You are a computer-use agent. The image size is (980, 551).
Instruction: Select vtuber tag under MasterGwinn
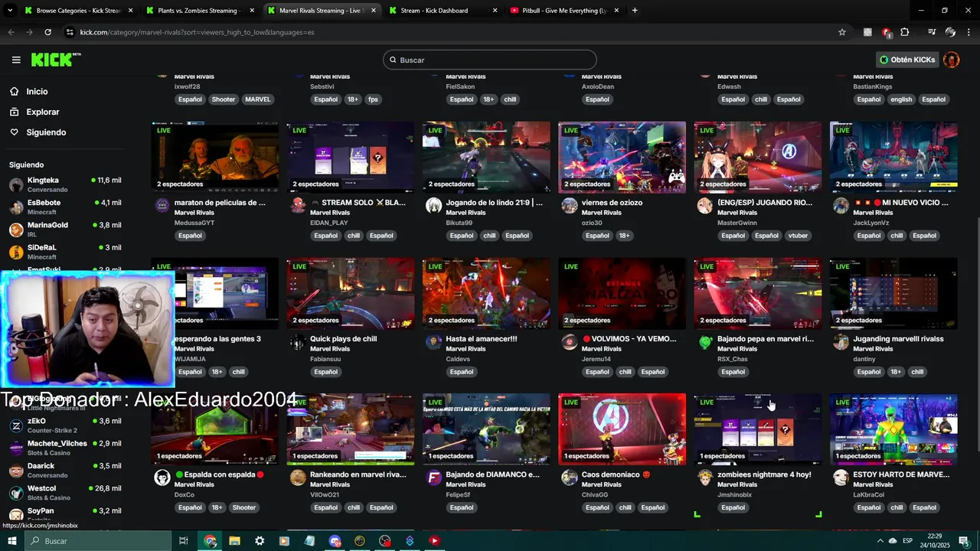pyautogui.click(x=798, y=236)
